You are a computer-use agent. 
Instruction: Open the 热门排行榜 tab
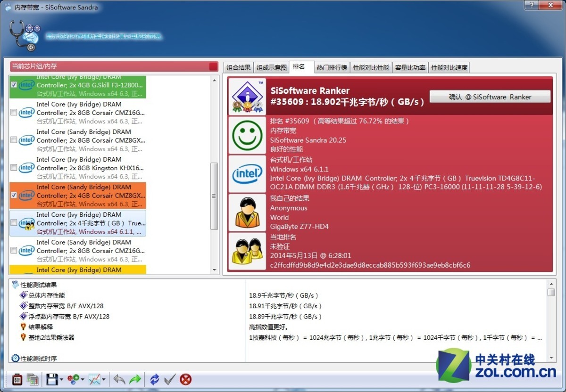coord(332,67)
